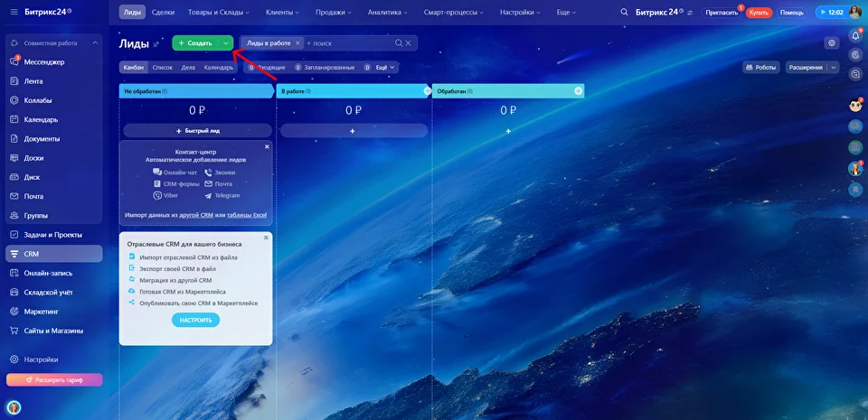Viewport: 868px width, 420px height.
Task: Focus the leads search input field
Action: click(352, 43)
